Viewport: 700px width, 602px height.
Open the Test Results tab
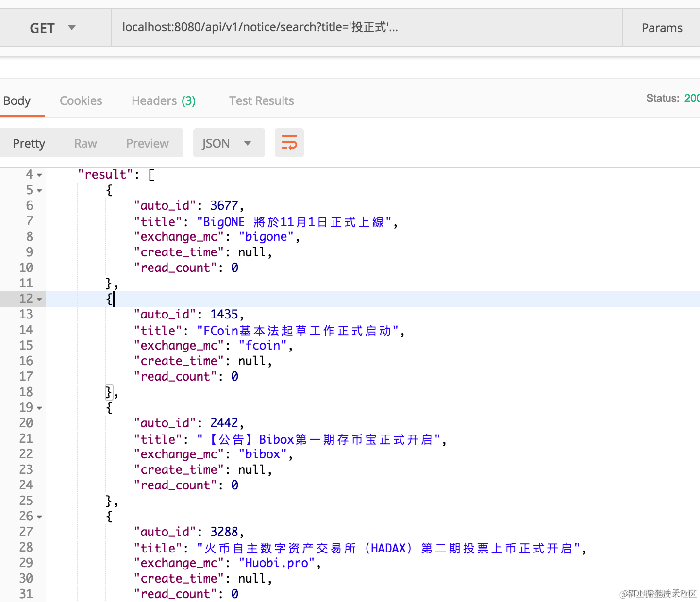pos(262,101)
